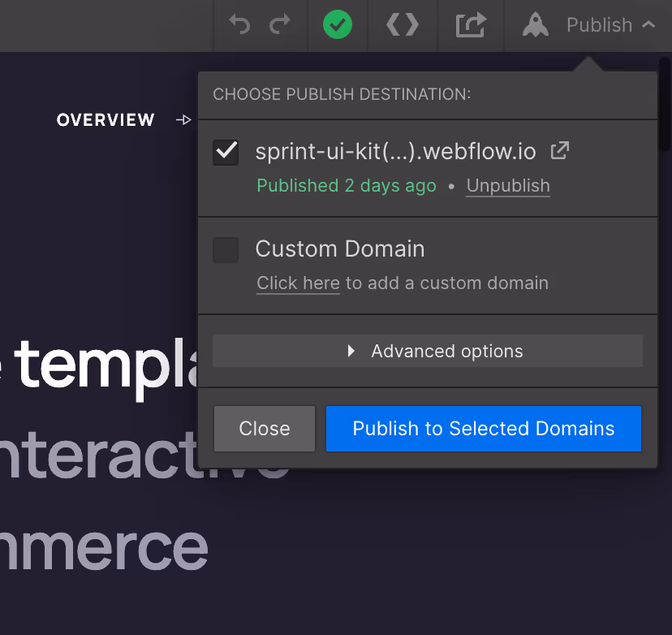
Task: Click the Custom Domain label text
Action: [x=340, y=249]
